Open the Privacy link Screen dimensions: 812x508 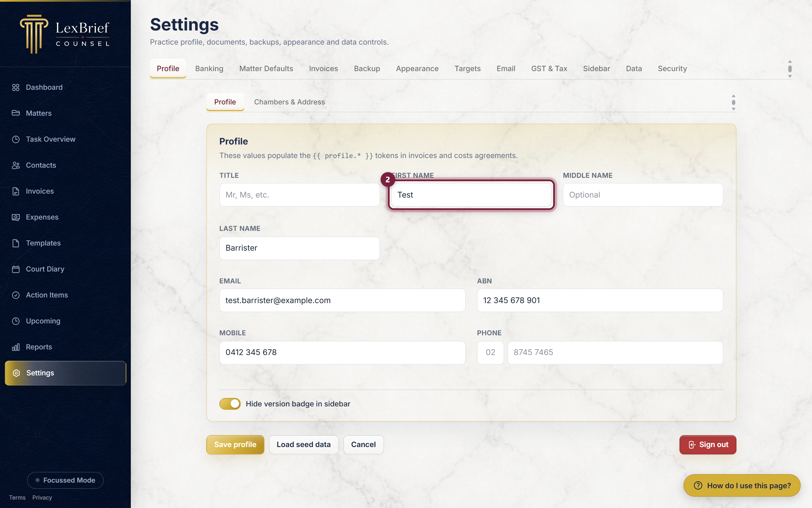pos(42,498)
